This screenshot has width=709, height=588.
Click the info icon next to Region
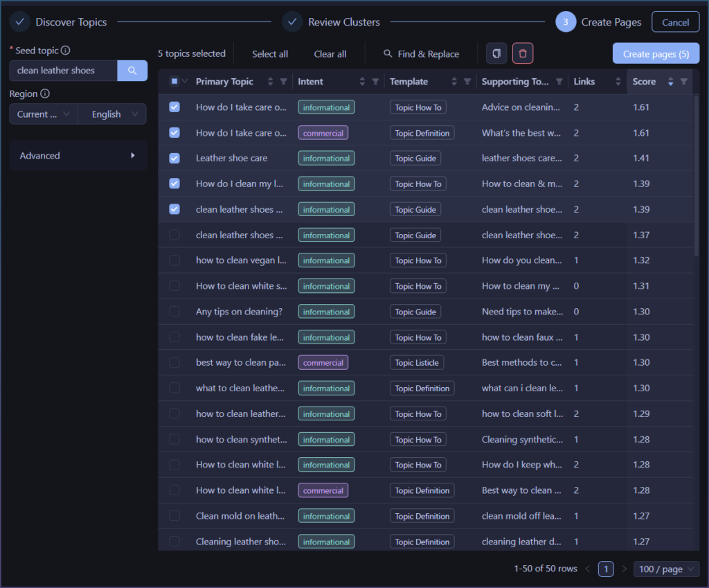pyautogui.click(x=45, y=93)
